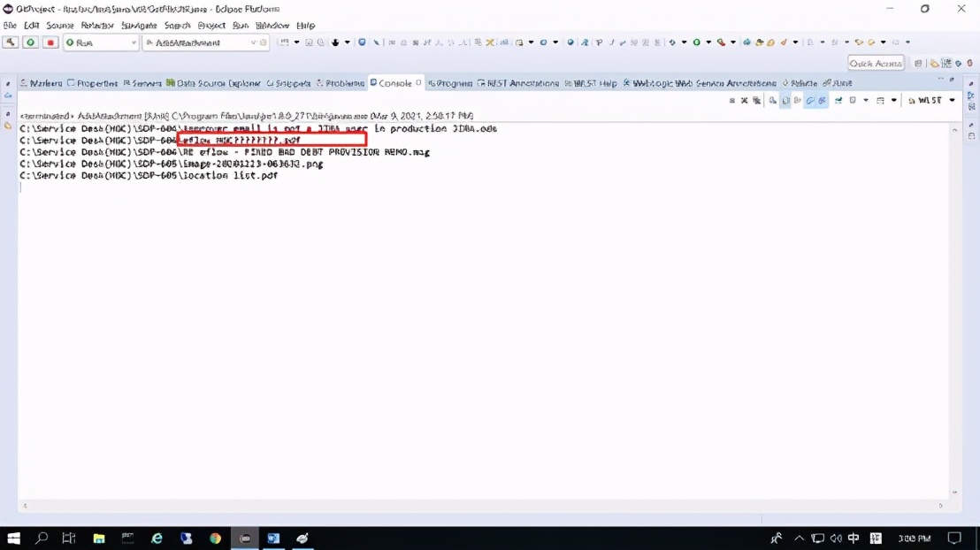Open the Help menu
The width and height of the screenshot is (980, 550).
(305, 26)
